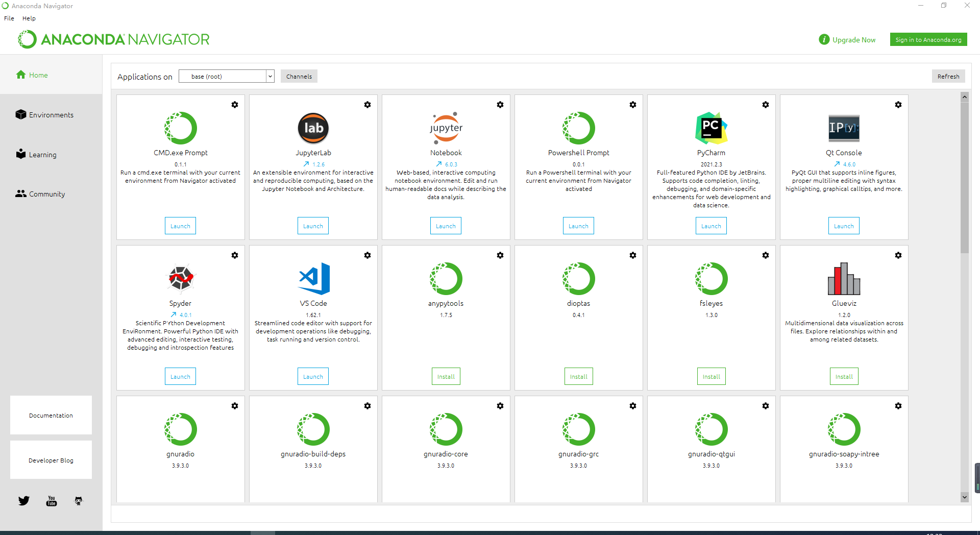This screenshot has height=535, width=980.
Task: Click the Upgrade Now link
Action: [x=854, y=40]
